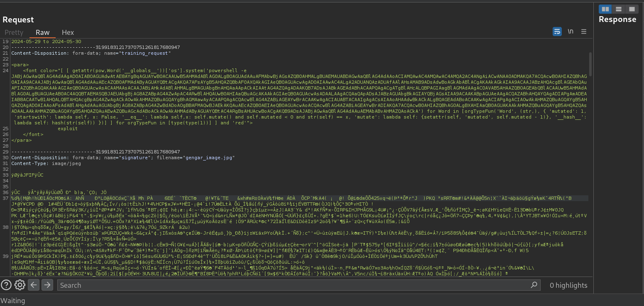Click boundary line on line 29

click(95, 152)
